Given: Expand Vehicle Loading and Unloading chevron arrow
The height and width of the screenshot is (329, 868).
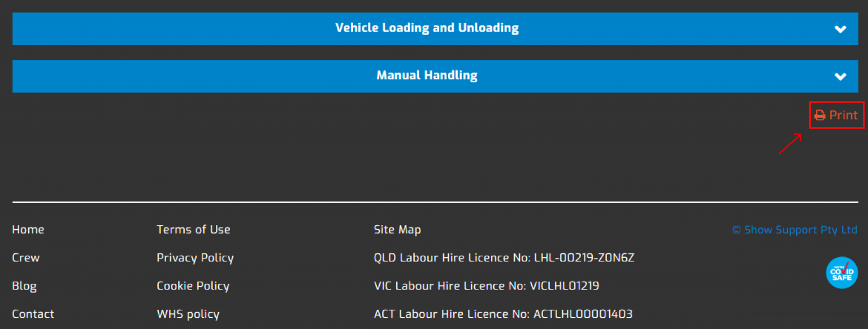Looking at the screenshot, I should (840, 29).
